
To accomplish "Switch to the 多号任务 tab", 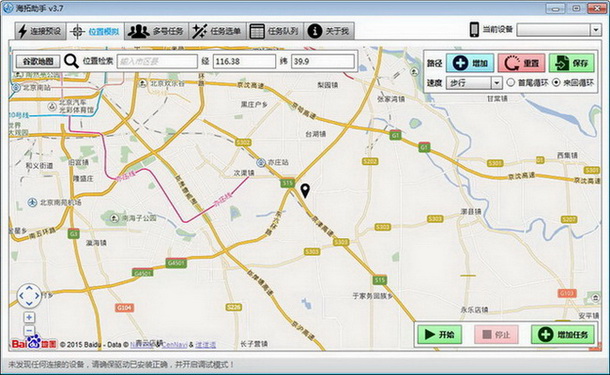I will coord(156,31).
